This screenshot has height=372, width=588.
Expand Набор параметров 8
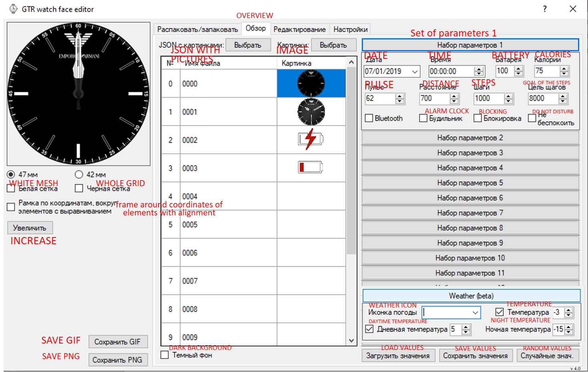[x=470, y=228]
